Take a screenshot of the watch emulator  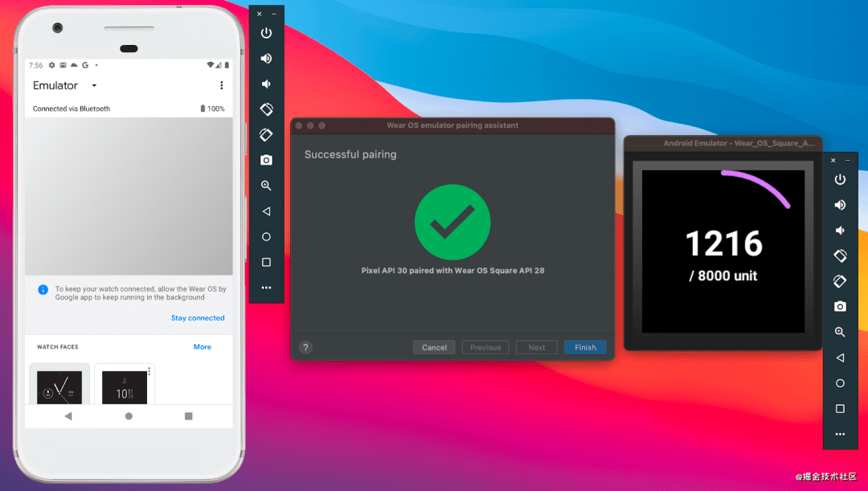click(x=840, y=306)
